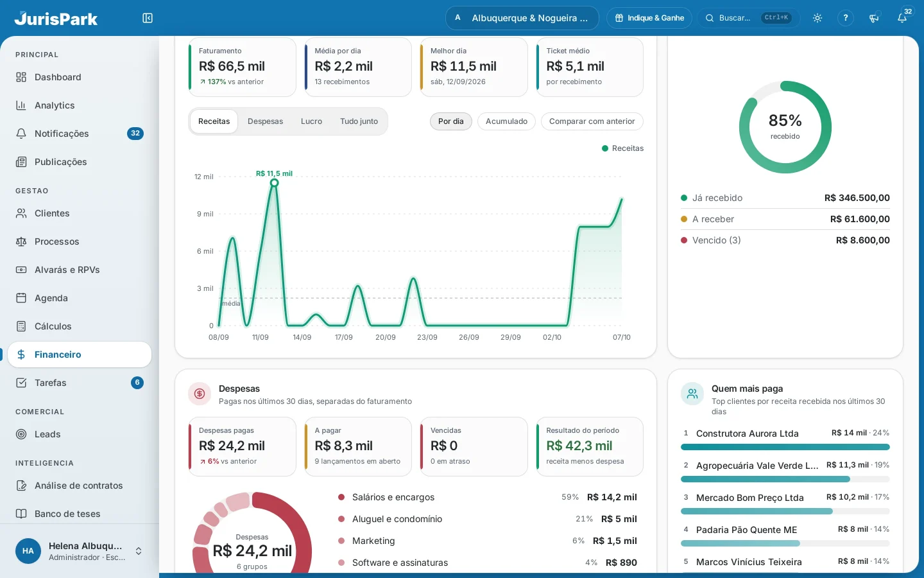924x578 pixels.
Task: Click the Vencido (3) row
Action: tap(785, 240)
